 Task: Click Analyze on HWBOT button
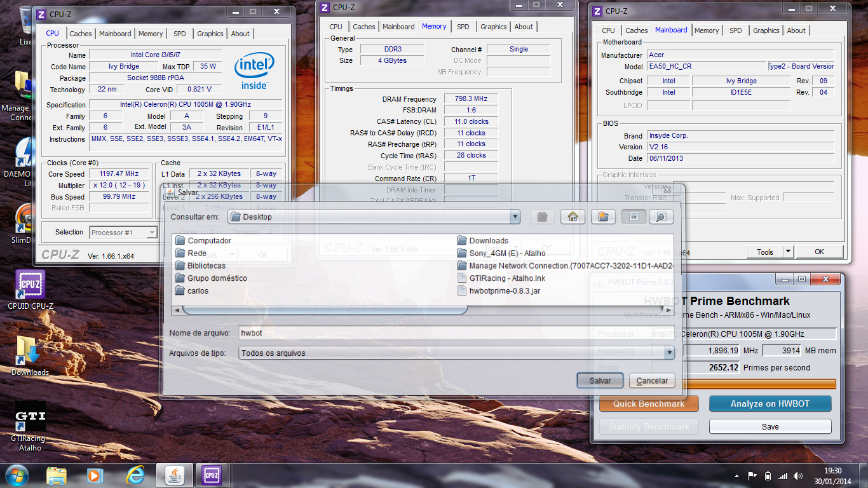(770, 403)
